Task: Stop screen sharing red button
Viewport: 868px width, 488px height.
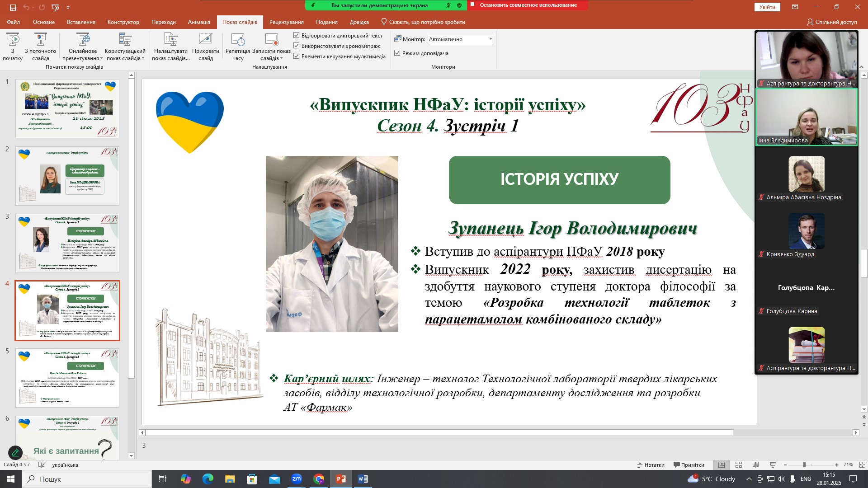Action: [528, 5]
